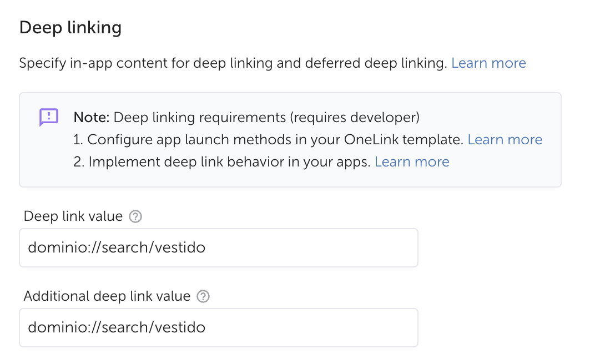Focus the Additional deep link value input field
The width and height of the screenshot is (595, 364).
click(x=218, y=327)
